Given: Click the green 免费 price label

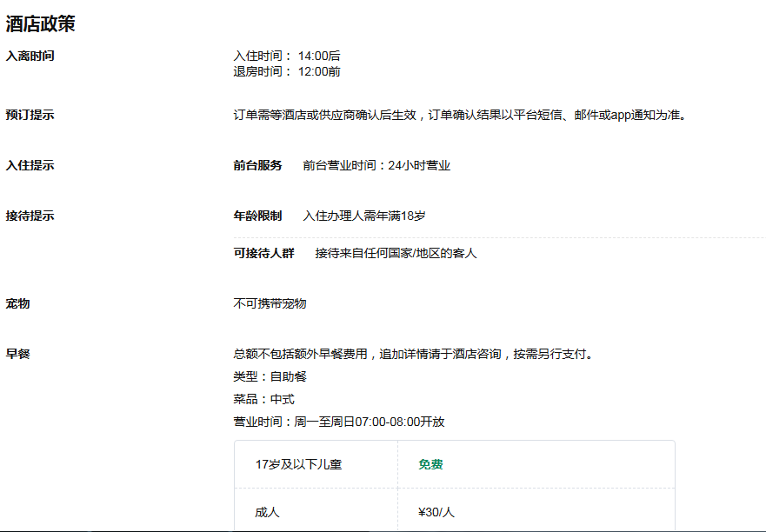Looking at the screenshot, I should pos(430,464).
